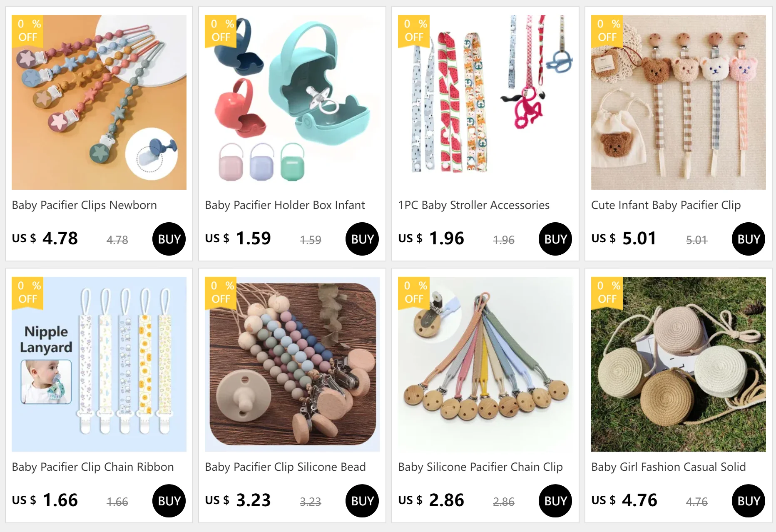
Task: Click BUY for 1PC Baby Stroller Accessories
Action: (555, 239)
